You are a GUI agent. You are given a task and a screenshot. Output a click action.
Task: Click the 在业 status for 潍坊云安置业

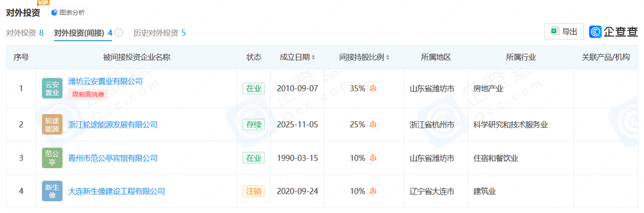(253, 88)
